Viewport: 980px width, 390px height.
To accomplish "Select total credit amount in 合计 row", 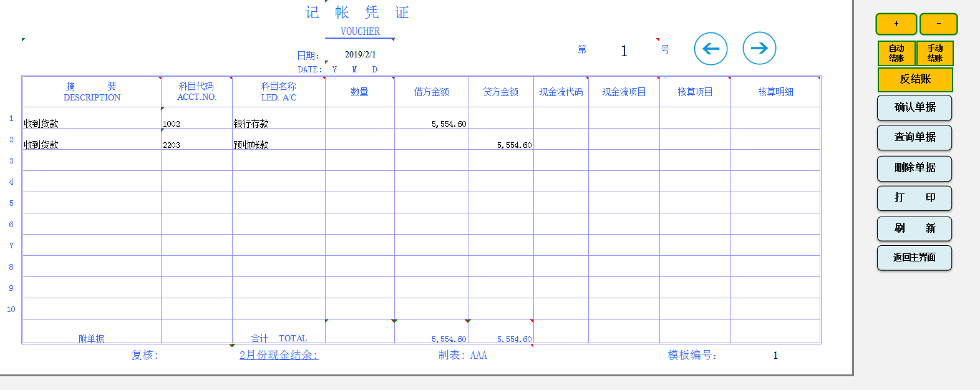I will pyautogui.click(x=501, y=331).
